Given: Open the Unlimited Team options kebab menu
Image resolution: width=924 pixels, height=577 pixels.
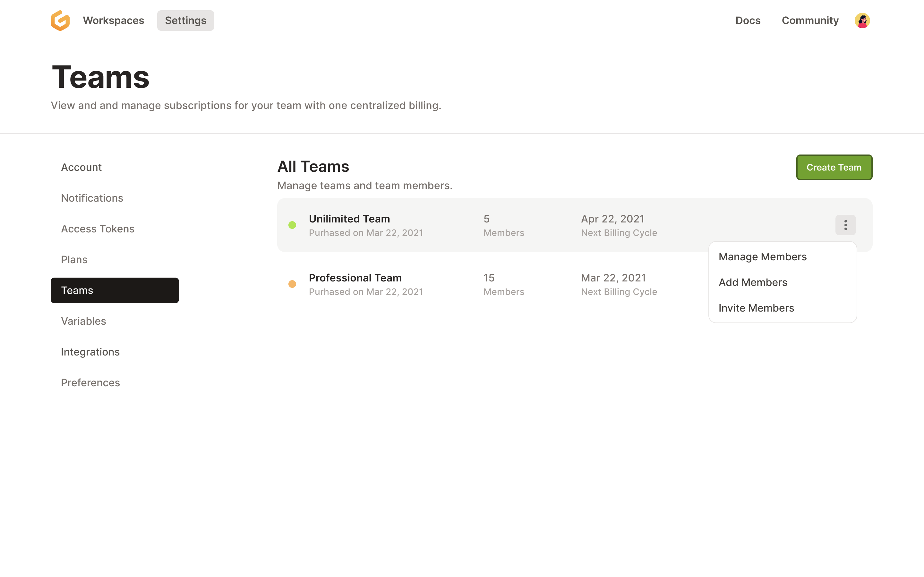Looking at the screenshot, I should click(x=846, y=225).
